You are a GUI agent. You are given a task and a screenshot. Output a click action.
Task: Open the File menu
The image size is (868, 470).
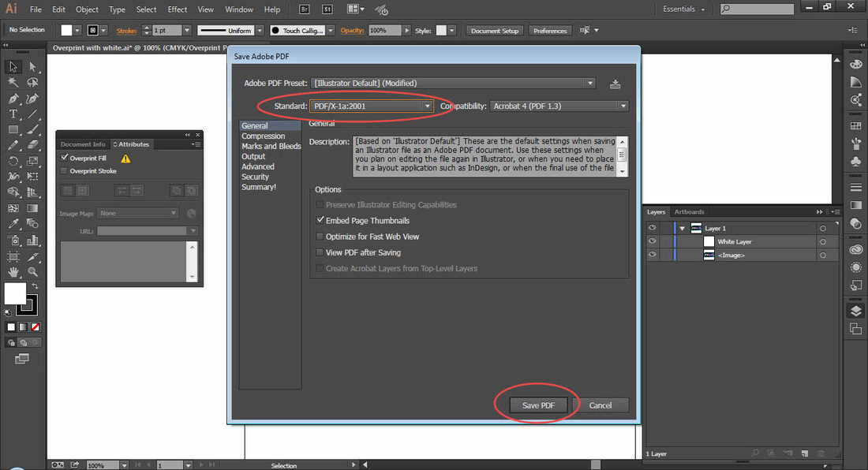[x=36, y=9]
